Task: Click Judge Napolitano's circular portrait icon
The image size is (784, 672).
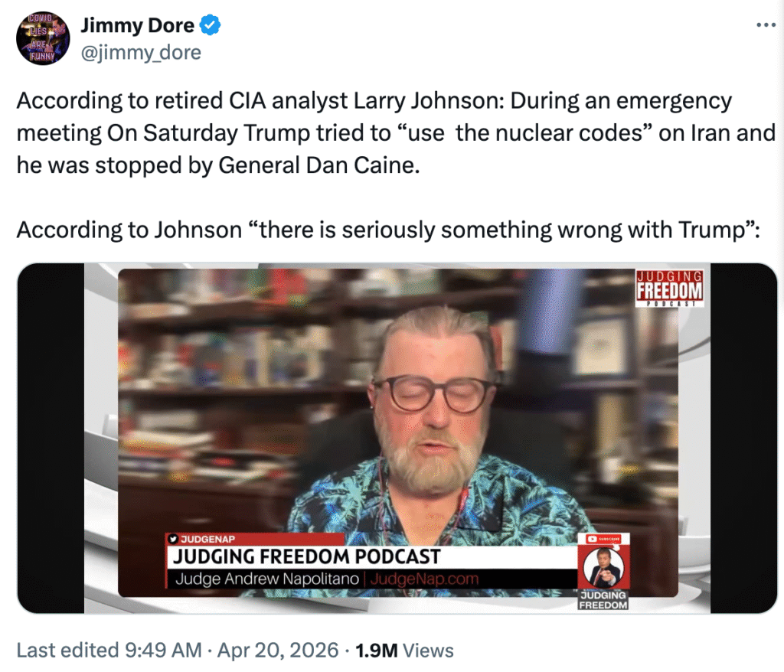Action: click(x=603, y=567)
